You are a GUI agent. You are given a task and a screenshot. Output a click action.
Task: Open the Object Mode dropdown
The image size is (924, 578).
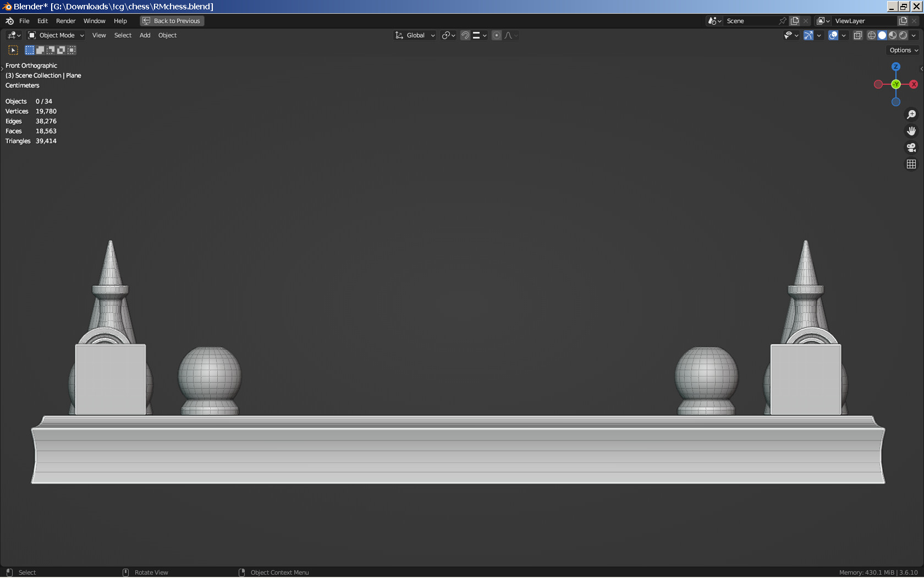coord(56,35)
